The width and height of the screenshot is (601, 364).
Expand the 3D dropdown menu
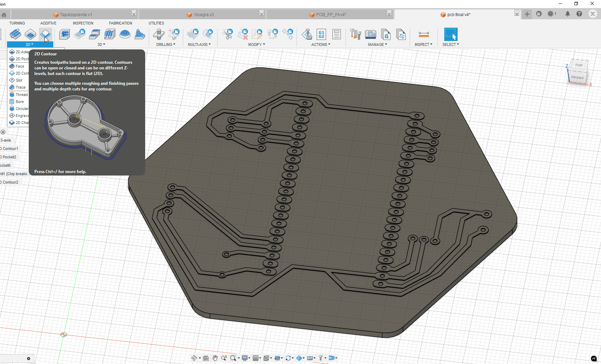tap(101, 44)
